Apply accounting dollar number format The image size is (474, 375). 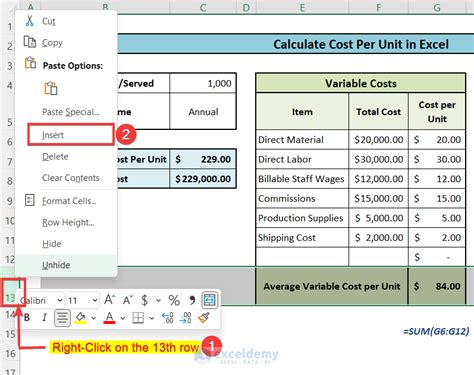tap(145, 300)
